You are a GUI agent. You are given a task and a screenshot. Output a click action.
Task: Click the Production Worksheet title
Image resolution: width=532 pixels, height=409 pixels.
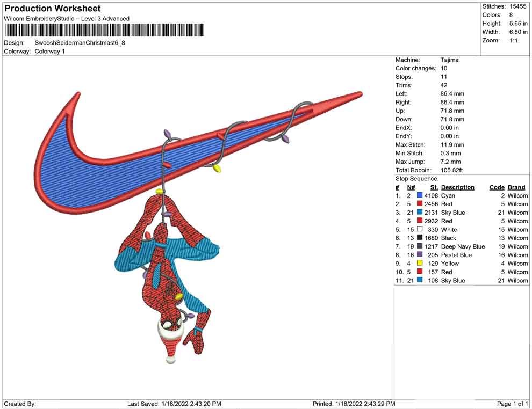point(52,9)
